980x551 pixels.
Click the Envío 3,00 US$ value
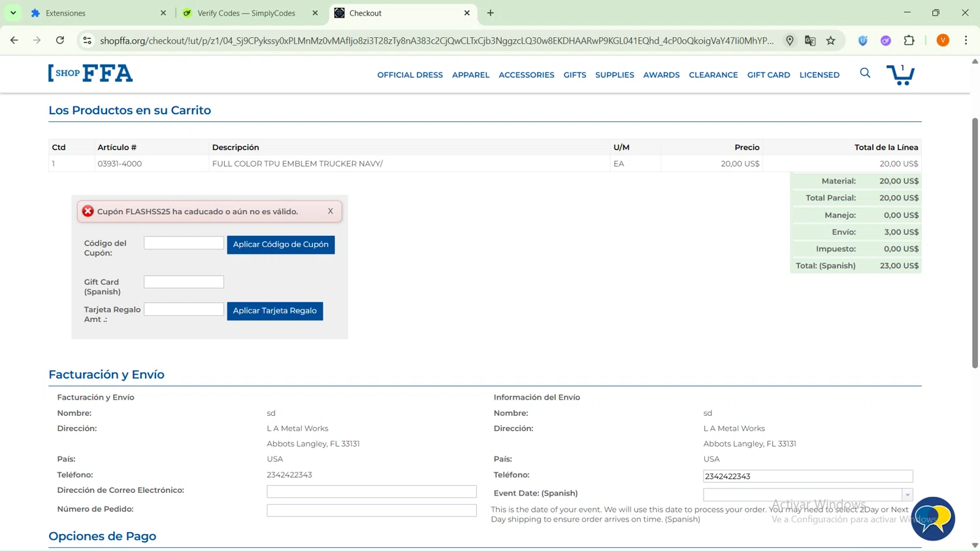pos(902,232)
